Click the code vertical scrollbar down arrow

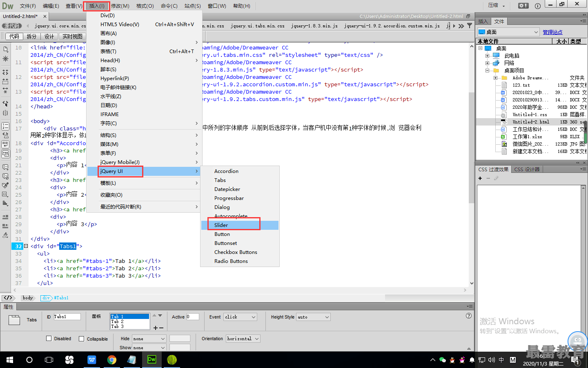click(x=472, y=283)
